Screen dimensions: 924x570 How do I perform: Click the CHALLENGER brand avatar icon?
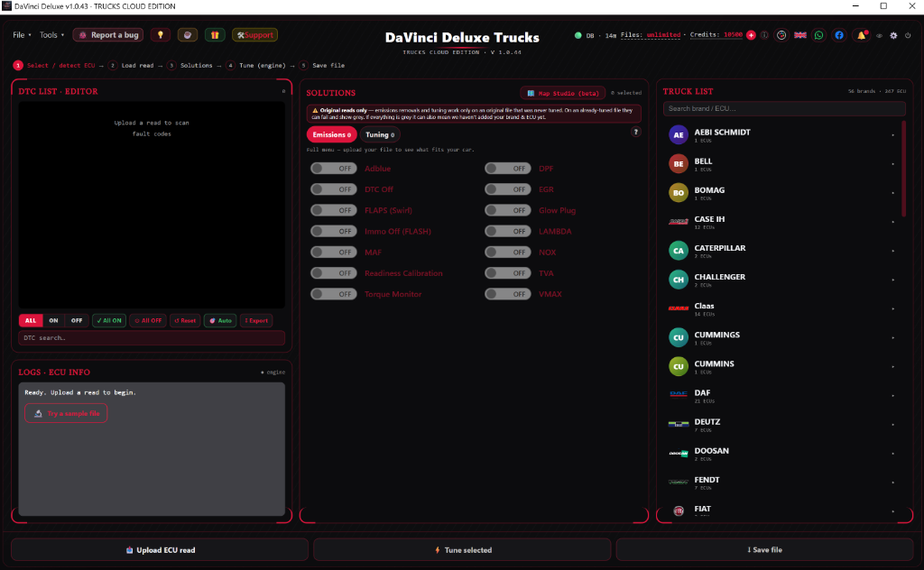tap(679, 280)
